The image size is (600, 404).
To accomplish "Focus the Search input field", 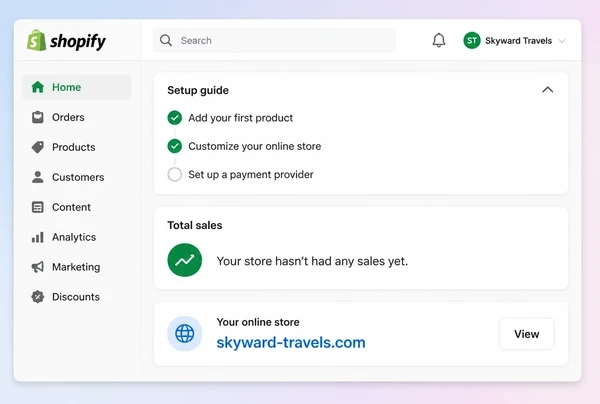I will point(274,40).
